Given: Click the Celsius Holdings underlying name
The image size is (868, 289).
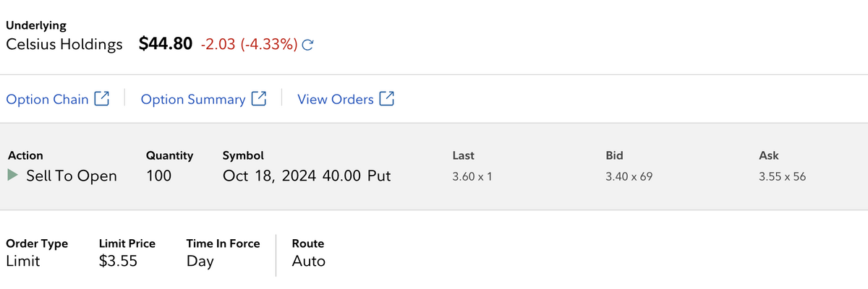Looking at the screenshot, I should pyautogui.click(x=64, y=45).
